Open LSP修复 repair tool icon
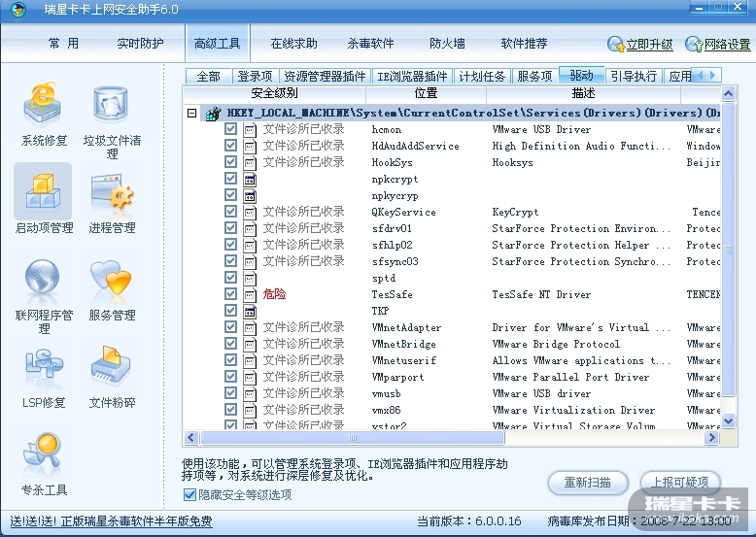Viewport: 756px width, 537px height. point(44,365)
